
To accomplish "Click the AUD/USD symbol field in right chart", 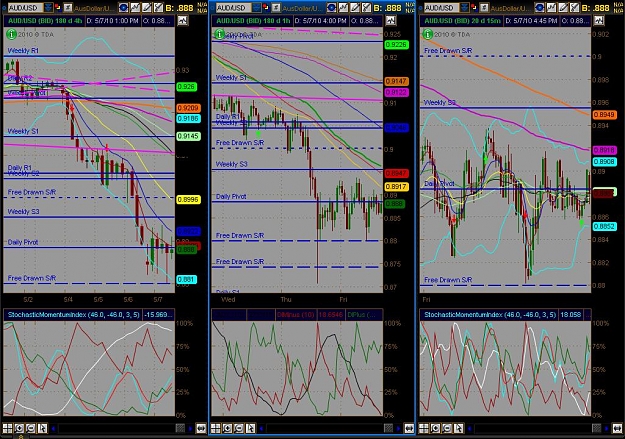I will click(x=442, y=8).
